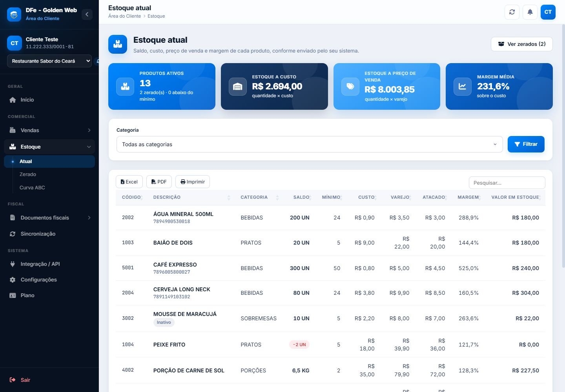Image resolution: width=565 pixels, height=392 pixels.
Task: Click the -2 UN balance badge for Peixe Frito
Action: click(x=299, y=345)
